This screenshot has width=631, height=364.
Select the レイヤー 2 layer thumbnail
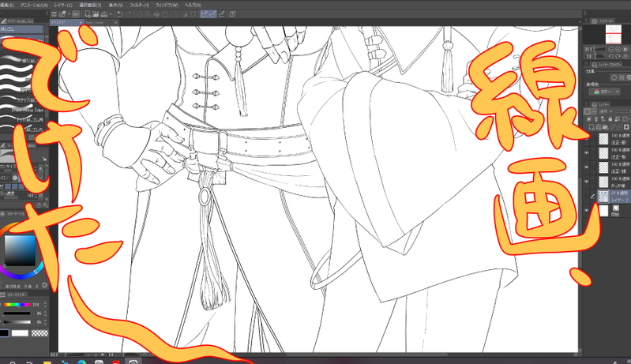(603, 197)
